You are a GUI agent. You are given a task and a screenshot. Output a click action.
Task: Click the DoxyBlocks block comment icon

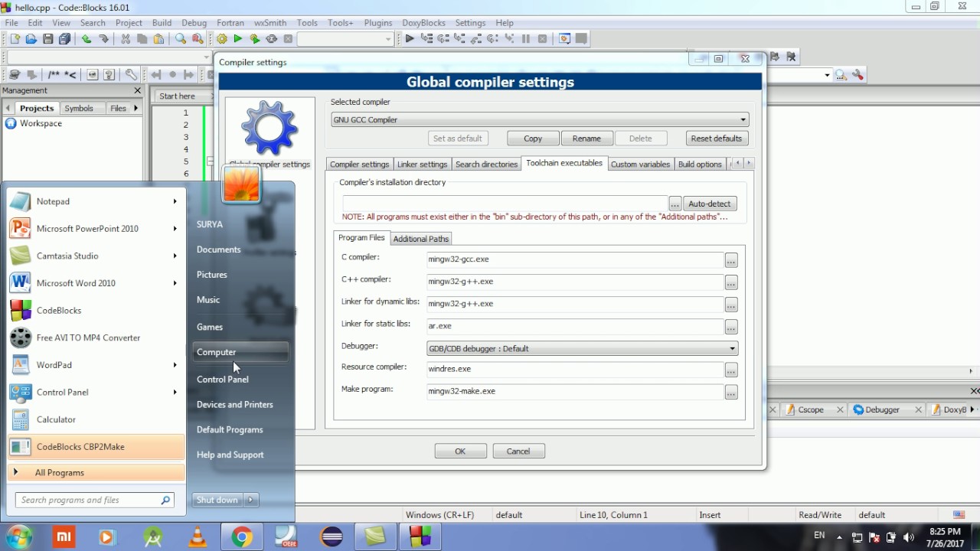[54, 75]
